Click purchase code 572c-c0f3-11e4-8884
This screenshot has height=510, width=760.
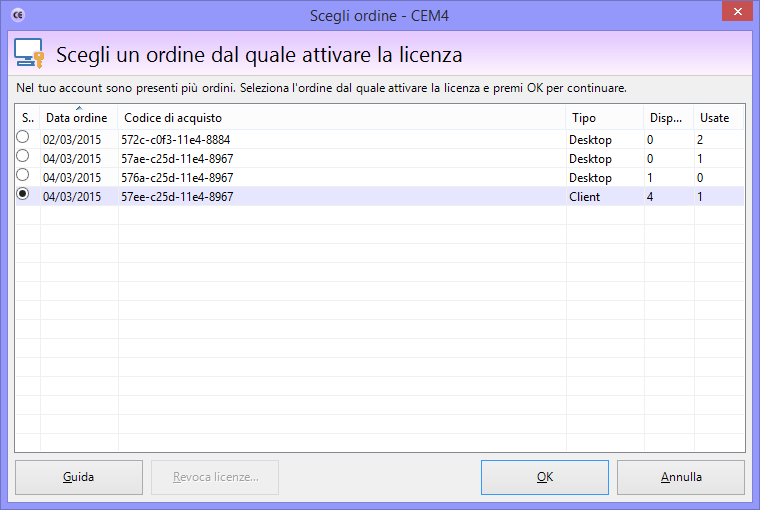[x=175, y=140]
